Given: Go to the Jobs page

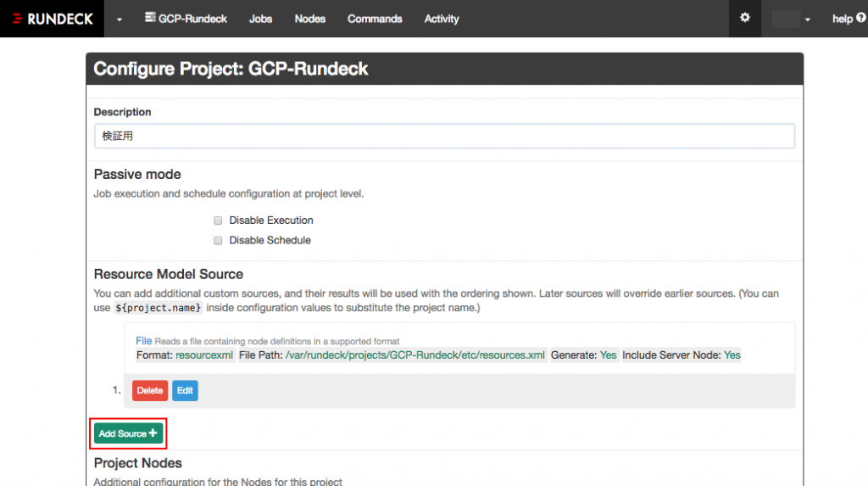Looking at the screenshot, I should 260,19.
